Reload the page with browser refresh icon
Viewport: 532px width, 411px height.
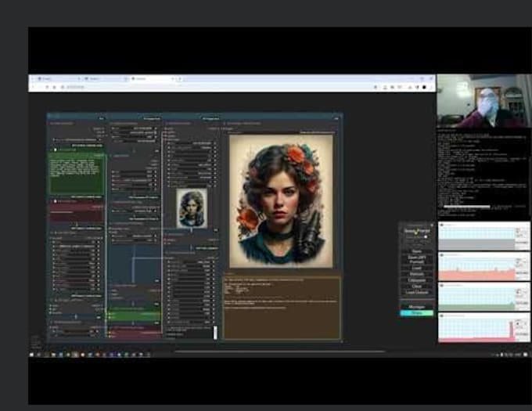47,87
